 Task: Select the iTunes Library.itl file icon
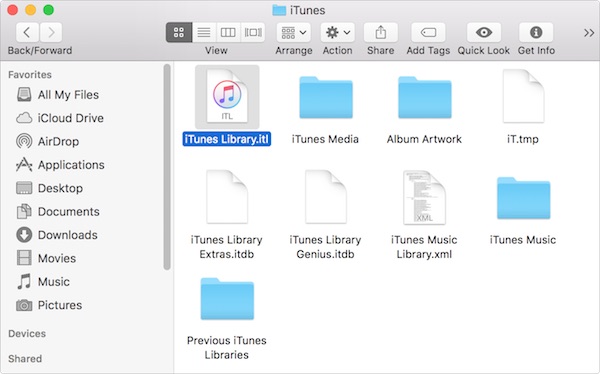click(x=227, y=96)
